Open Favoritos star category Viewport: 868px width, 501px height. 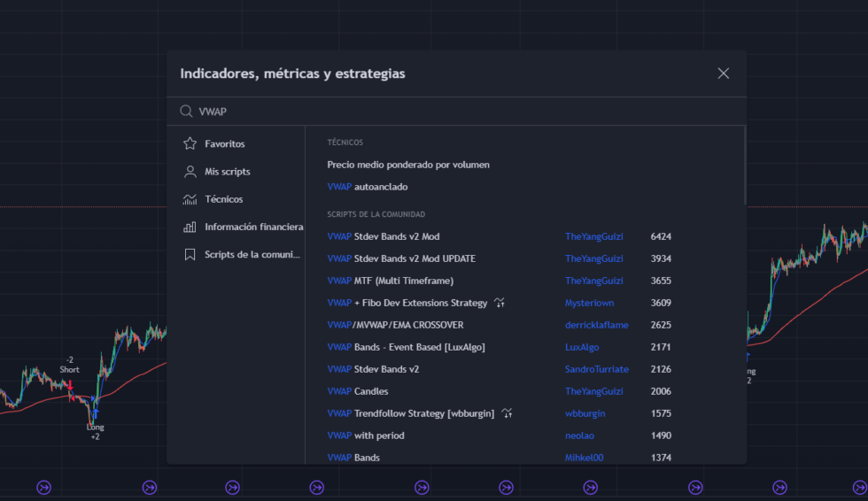pos(190,143)
